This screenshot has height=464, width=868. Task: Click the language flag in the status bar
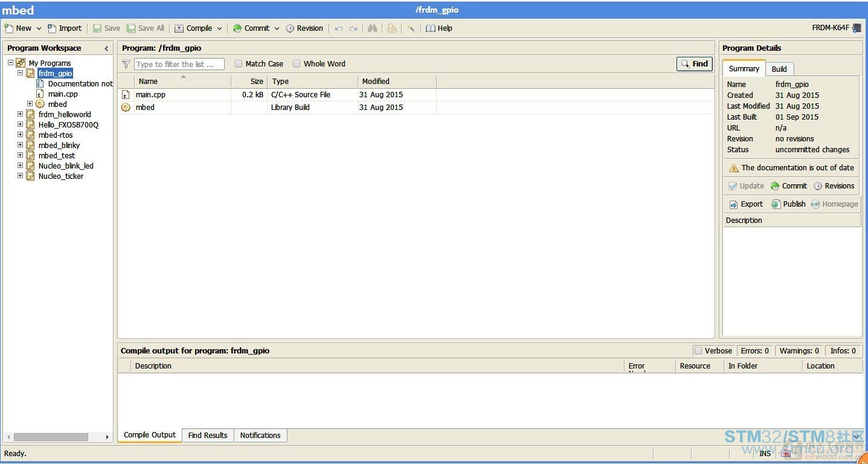pos(785,454)
